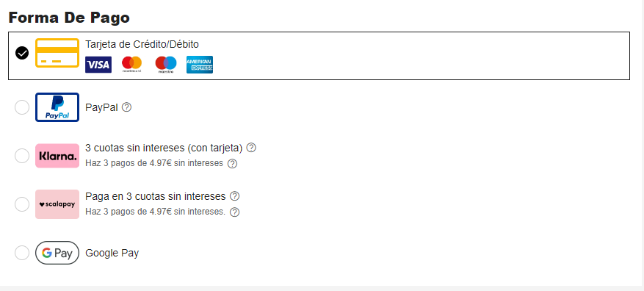Select the Google Pay radio button
Screen dimensions: 644x291
pyautogui.click(x=22, y=253)
